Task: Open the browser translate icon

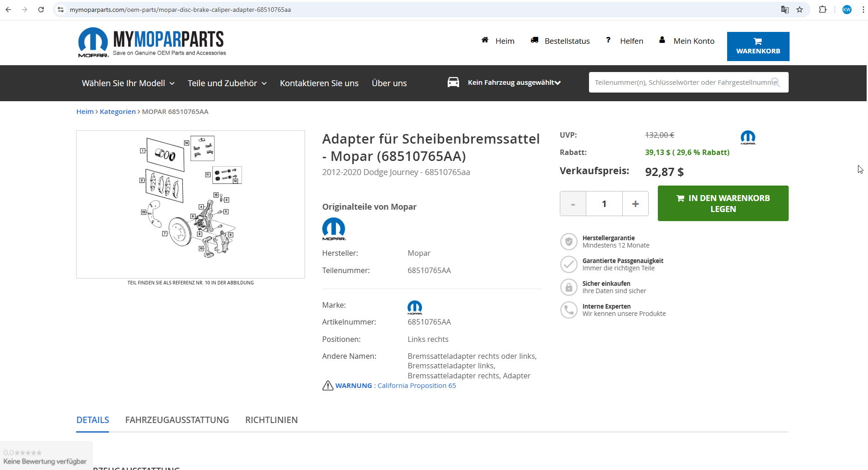Action: point(785,10)
